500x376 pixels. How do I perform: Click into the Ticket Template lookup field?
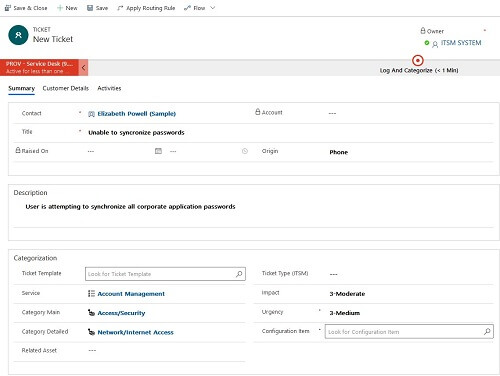(160, 274)
